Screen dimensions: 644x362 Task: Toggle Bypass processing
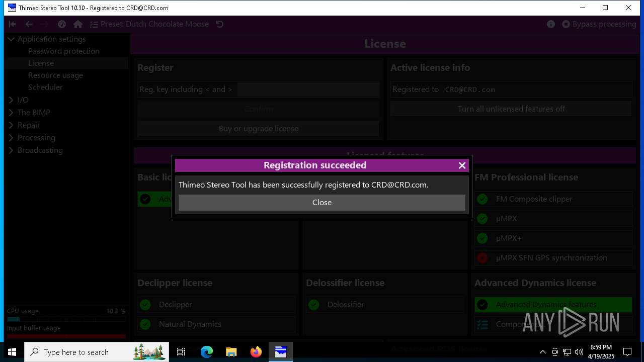pyautogui.click(x=599, y=24)
